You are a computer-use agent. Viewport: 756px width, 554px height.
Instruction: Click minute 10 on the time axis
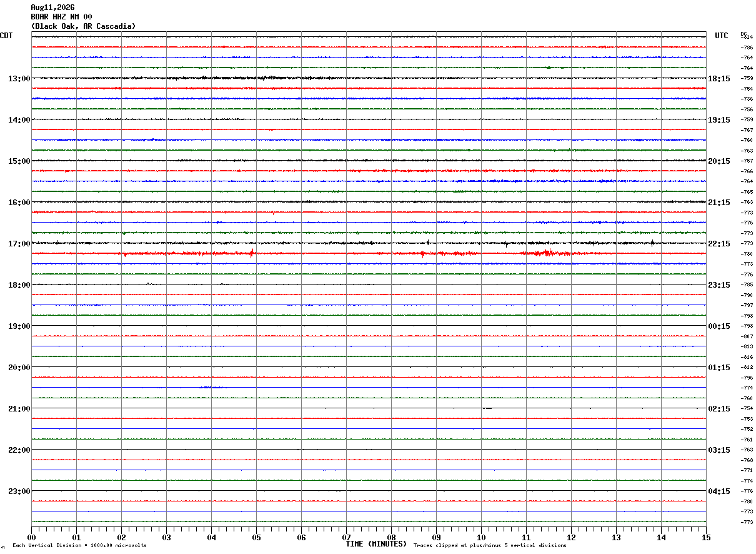(x=481, y=537)
